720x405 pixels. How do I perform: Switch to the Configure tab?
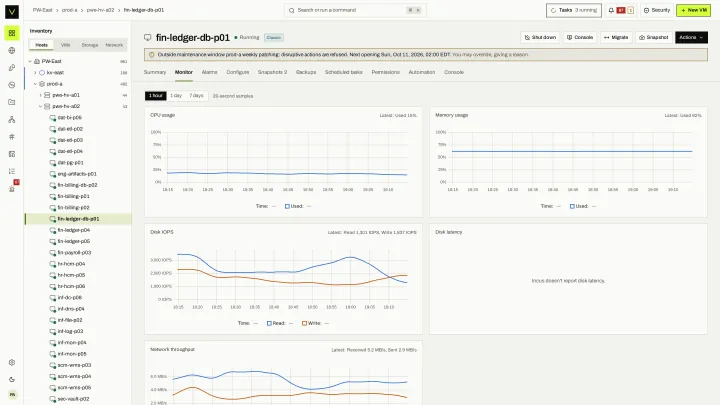[238, 72]
